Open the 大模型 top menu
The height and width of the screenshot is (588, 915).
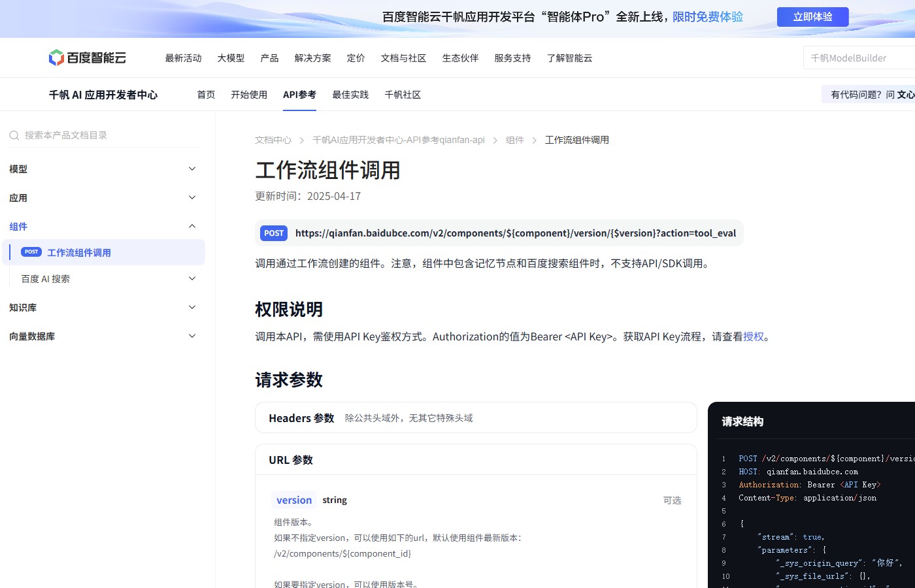(x=231, y=58)
